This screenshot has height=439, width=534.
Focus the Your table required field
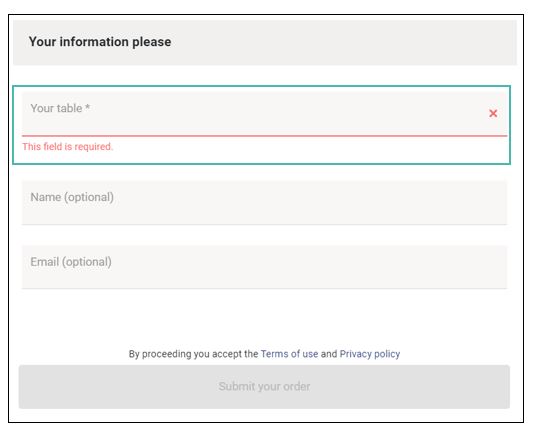tap(264, 114)
